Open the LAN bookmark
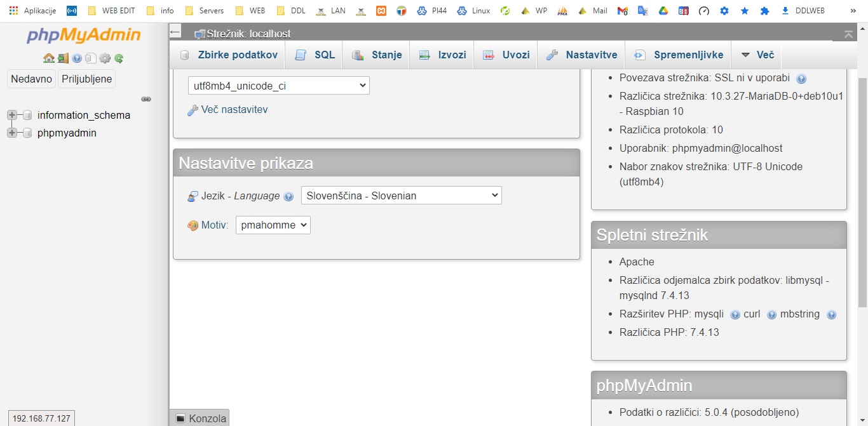Image resolution: width=868 pixels, height=426 pixels. coord(331,11)
